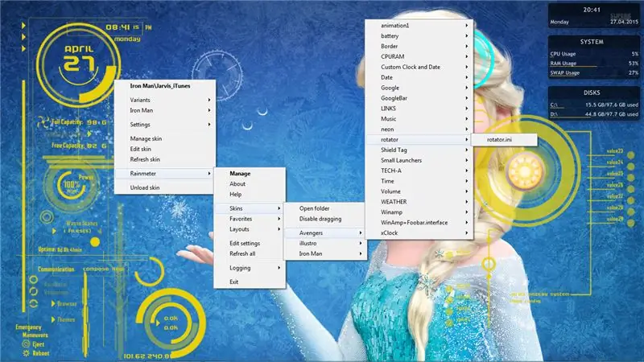This screenshot has width=644, height=362.
Task: Open the Small Launchers entry
Action: point(419,160)
